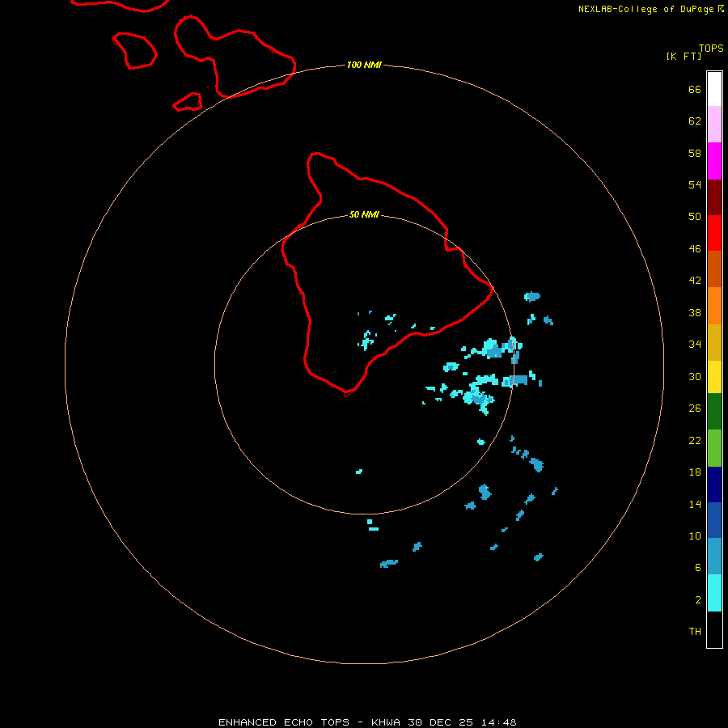Click the "TOPS" legend title

(x=711, y=48)
